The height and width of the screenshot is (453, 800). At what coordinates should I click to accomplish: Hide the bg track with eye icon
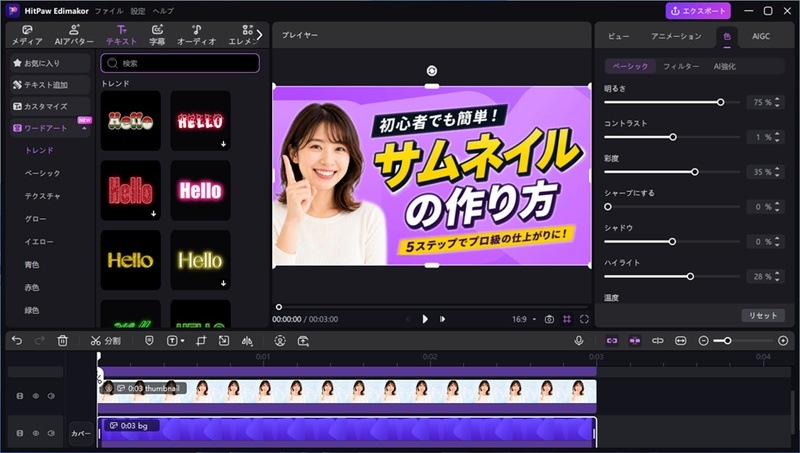click(x=36, y=433)
